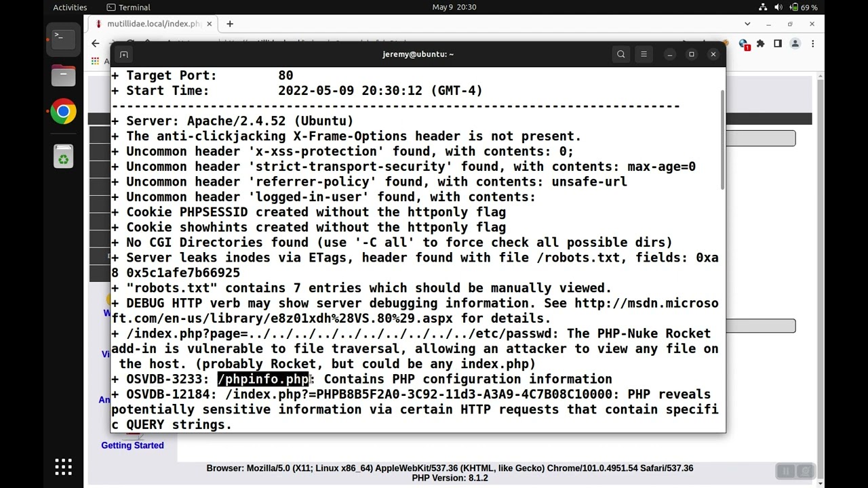Click the 'Server leaks inodes via ETags' line
This screenshot has height=488, width=868.
click(x=415, y=265)
